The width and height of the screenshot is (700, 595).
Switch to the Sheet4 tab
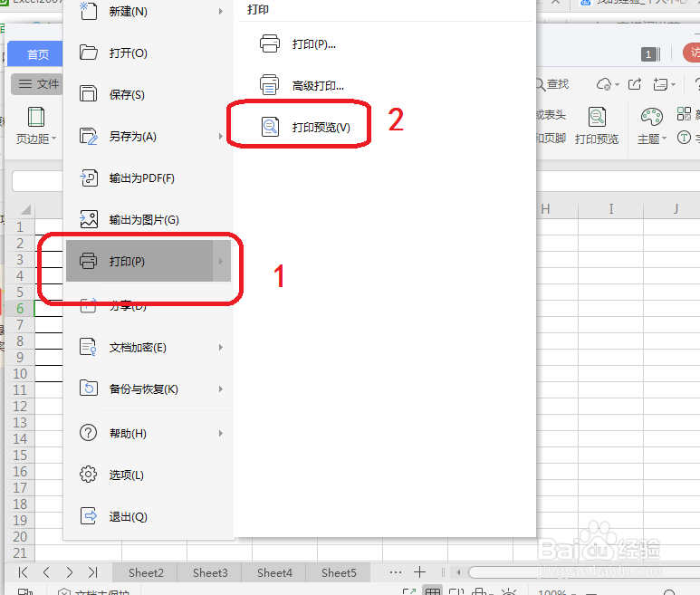point(274,572)
